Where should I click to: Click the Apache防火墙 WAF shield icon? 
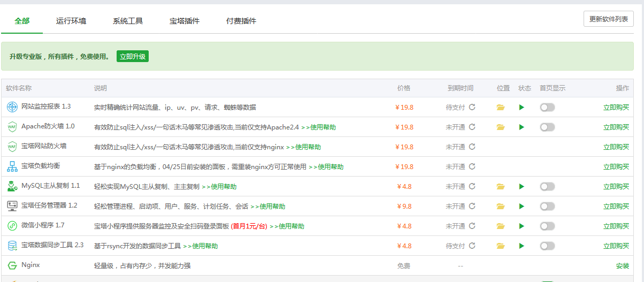pyautogui.click(x=12, y=127)
